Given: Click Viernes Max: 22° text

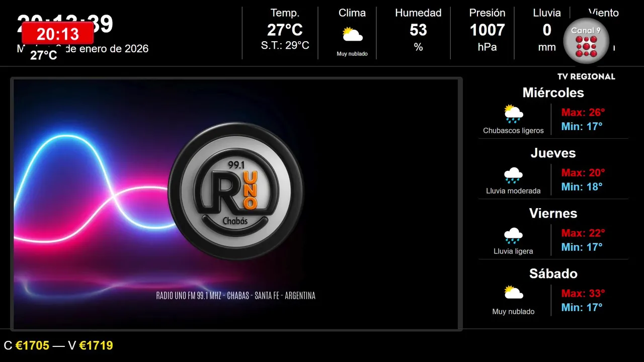Looking at the screenshot, I should tap(583, 233).
